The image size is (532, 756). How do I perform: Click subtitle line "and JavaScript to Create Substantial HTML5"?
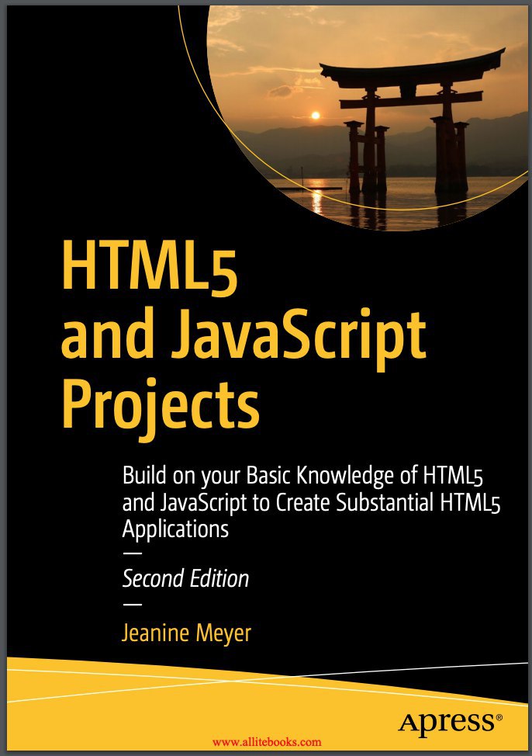pos(311,503)
